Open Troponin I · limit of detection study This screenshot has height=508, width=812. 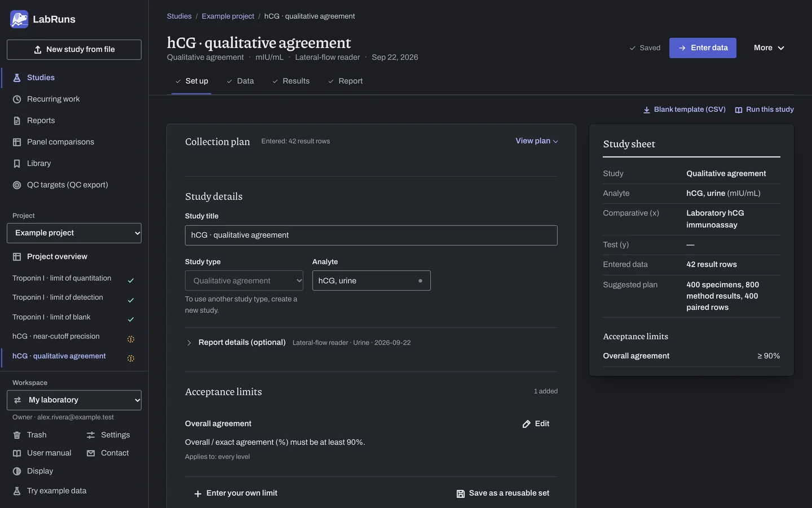(x=74, y=298)
